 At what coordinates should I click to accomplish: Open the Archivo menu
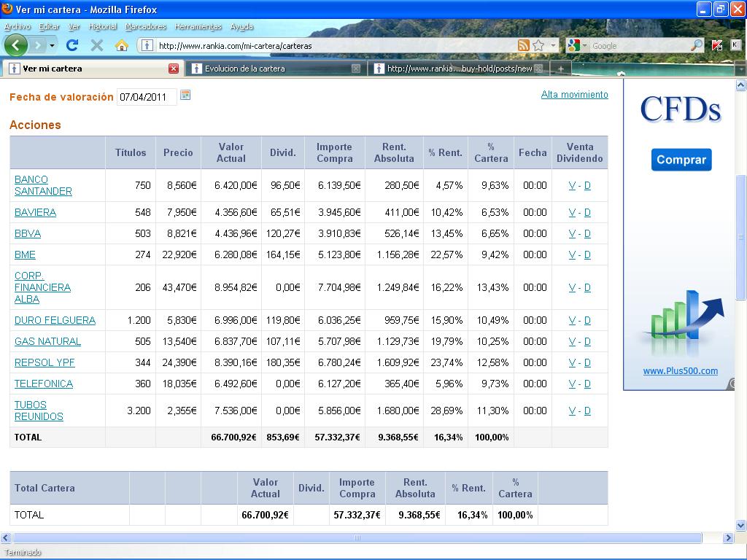point(18,27)
